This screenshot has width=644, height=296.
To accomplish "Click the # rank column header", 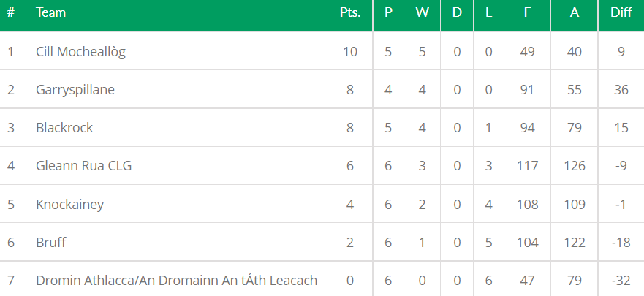I will [x=11, y=13].
